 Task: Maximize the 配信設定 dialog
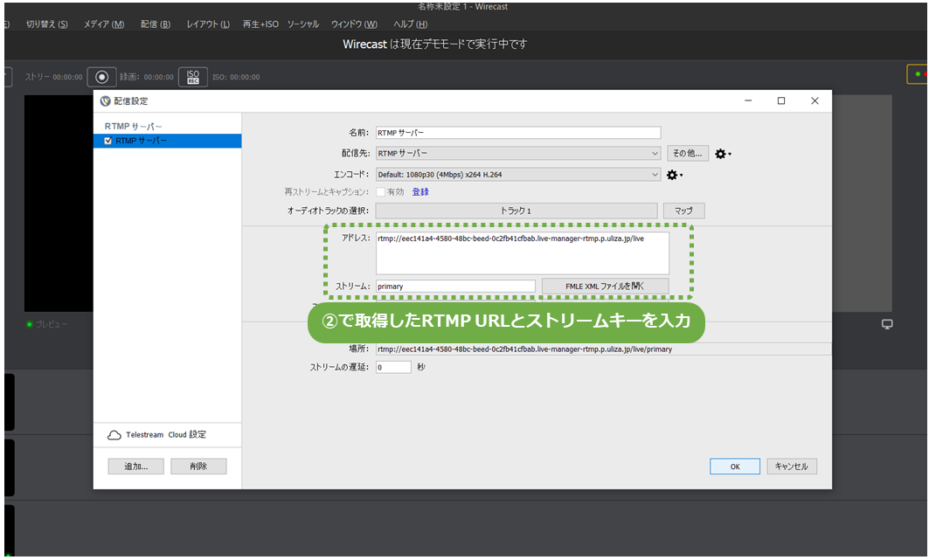coord(781,101)
